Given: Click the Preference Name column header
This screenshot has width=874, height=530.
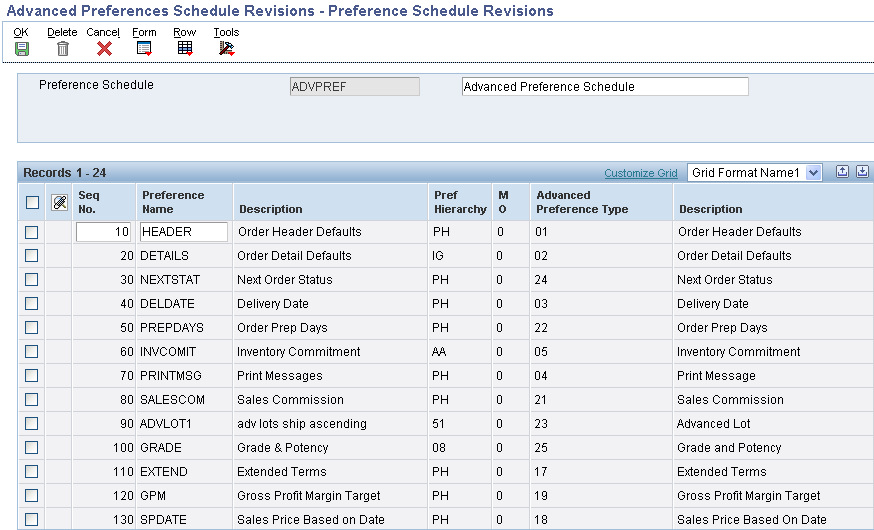Looking at the screenshot, I should 184,202.
